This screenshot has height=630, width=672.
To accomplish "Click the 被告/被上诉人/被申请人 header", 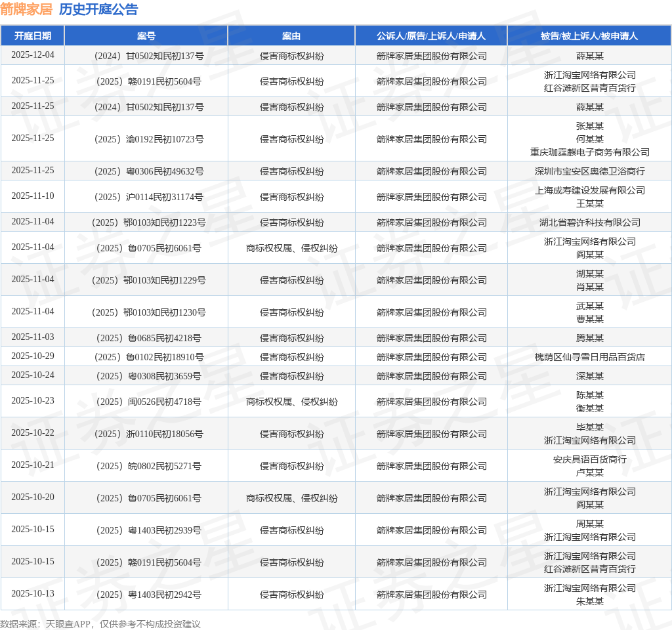I will point(589,36).
